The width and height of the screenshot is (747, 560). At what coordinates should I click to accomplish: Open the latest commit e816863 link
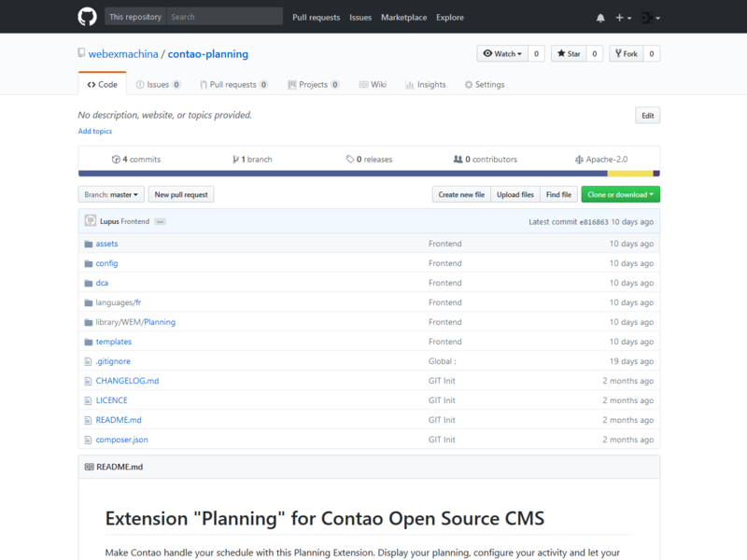pos(594,222)
